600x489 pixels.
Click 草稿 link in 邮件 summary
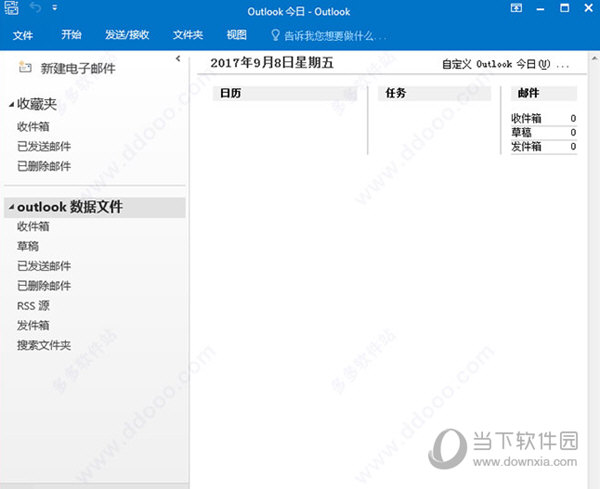point(522,132)
